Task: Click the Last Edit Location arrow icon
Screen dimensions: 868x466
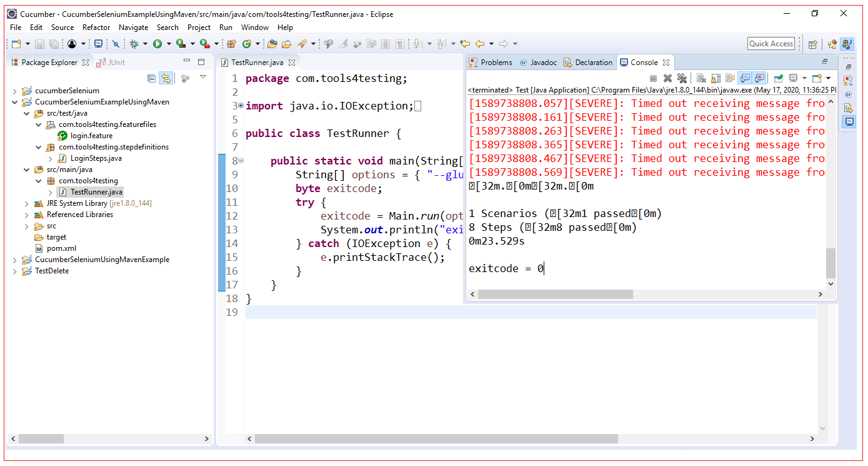Action: (x=465, y=44)
